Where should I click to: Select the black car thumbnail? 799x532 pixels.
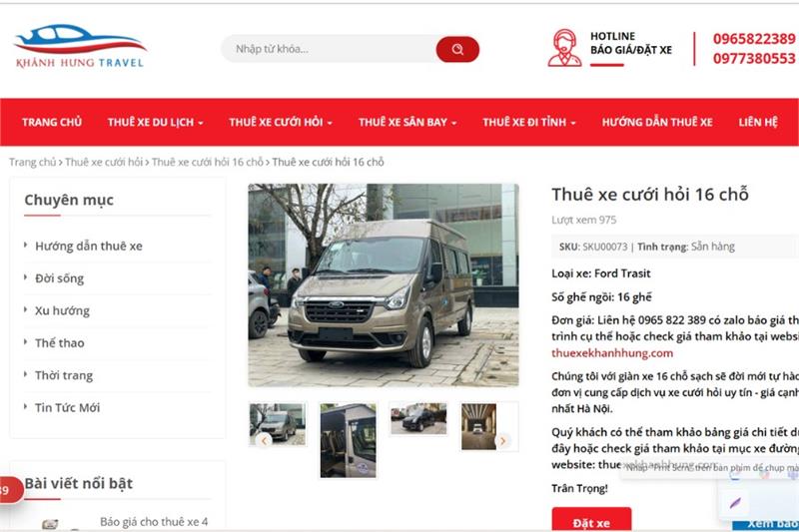(418, 419)
